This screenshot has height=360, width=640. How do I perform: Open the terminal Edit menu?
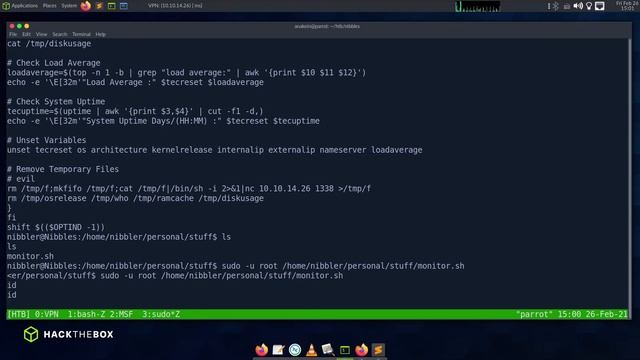tap(27, 35)
